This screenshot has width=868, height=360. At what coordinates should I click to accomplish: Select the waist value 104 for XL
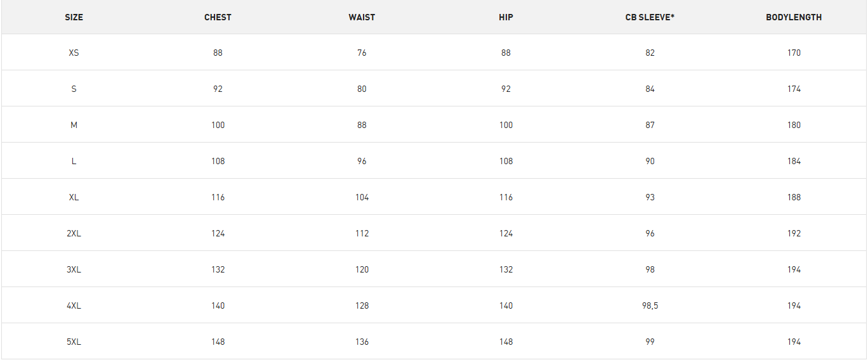(x=362, y=197)
